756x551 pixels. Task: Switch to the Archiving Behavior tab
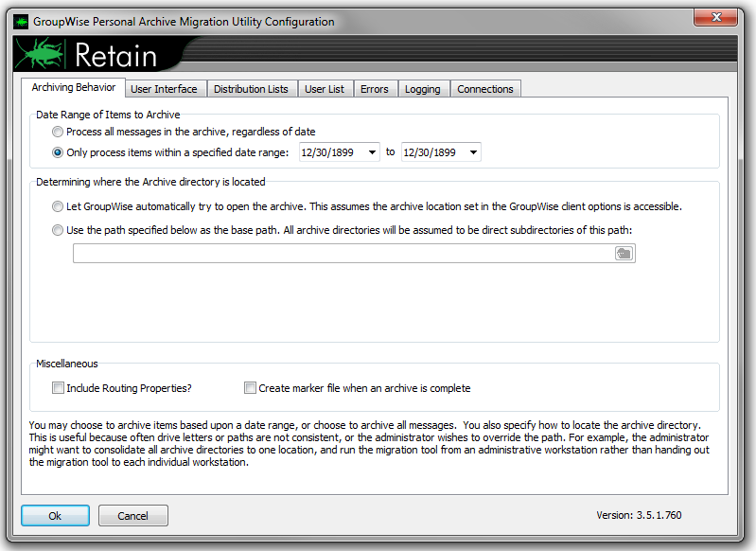pos(73,87)
